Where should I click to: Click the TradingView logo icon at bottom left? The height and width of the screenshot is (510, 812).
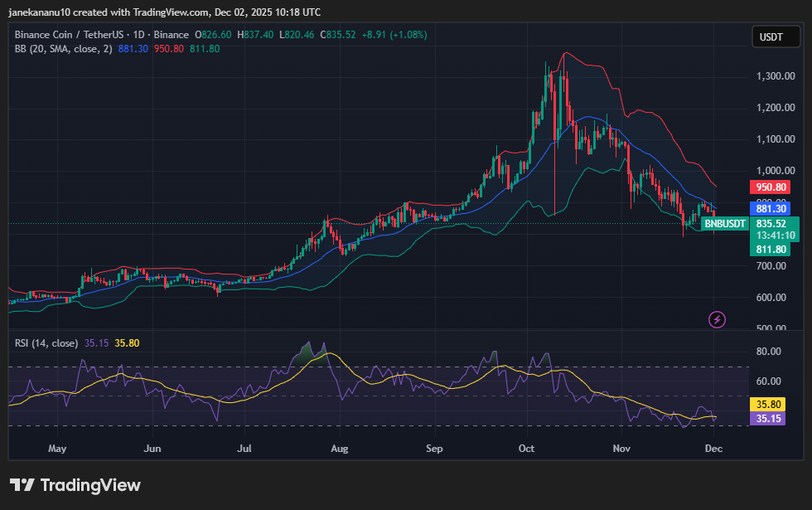coord(21,485)
